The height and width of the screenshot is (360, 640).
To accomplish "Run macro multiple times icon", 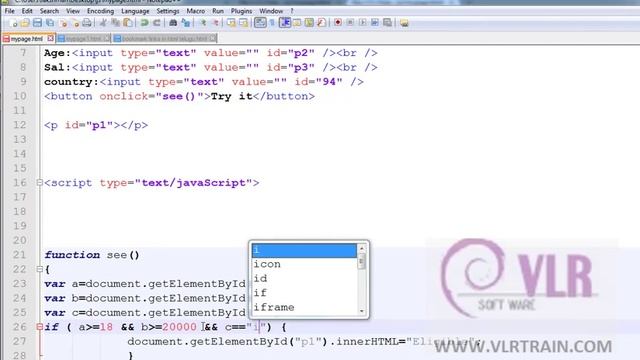I will point(375,22).
